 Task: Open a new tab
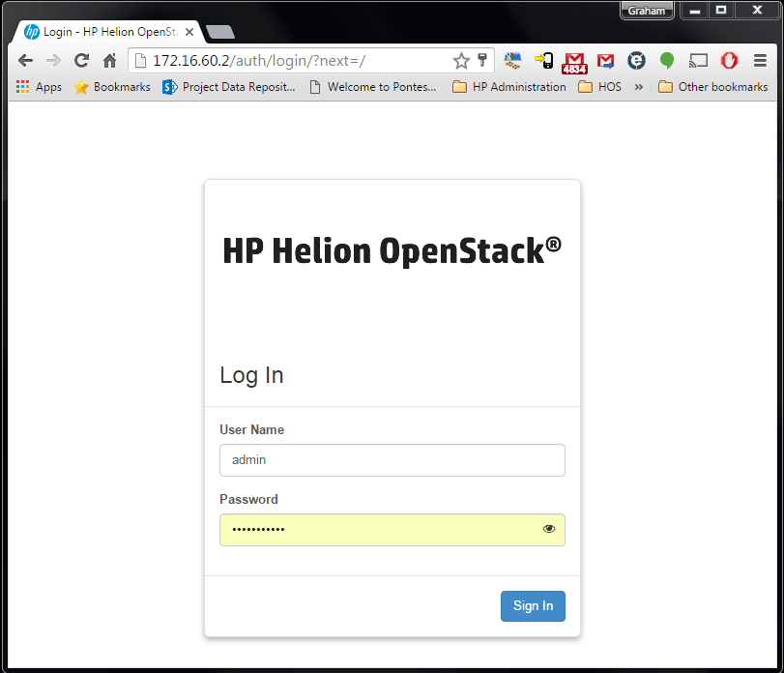[x=219, y=32]
